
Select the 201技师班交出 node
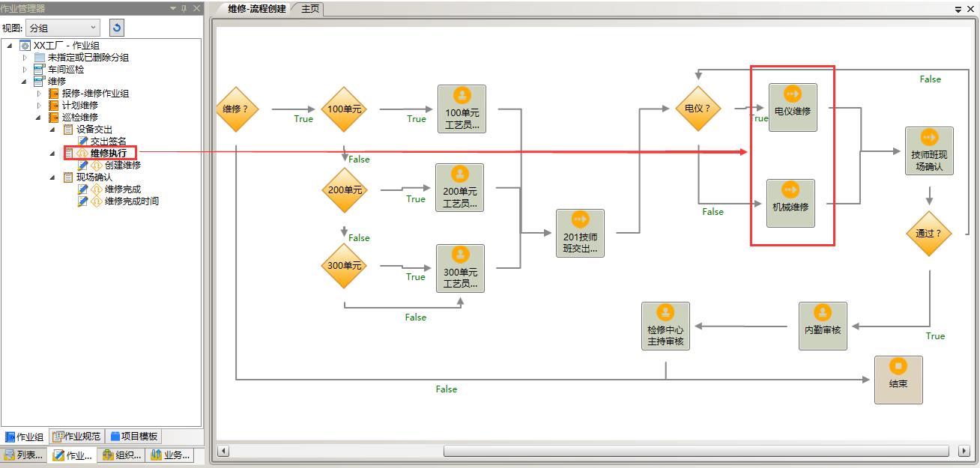[580, 233]
